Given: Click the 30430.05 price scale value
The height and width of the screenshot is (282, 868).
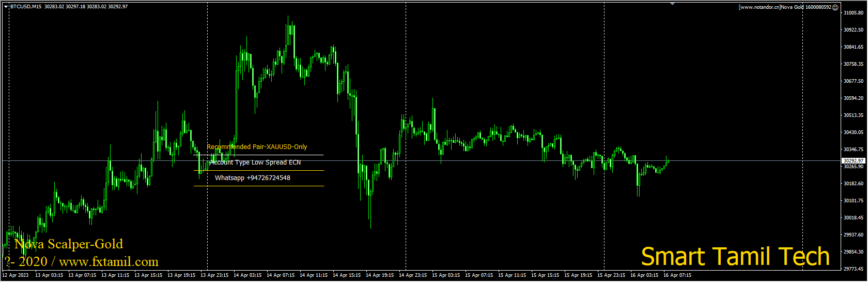Looking at the screenshot, I should pos(854,132).
